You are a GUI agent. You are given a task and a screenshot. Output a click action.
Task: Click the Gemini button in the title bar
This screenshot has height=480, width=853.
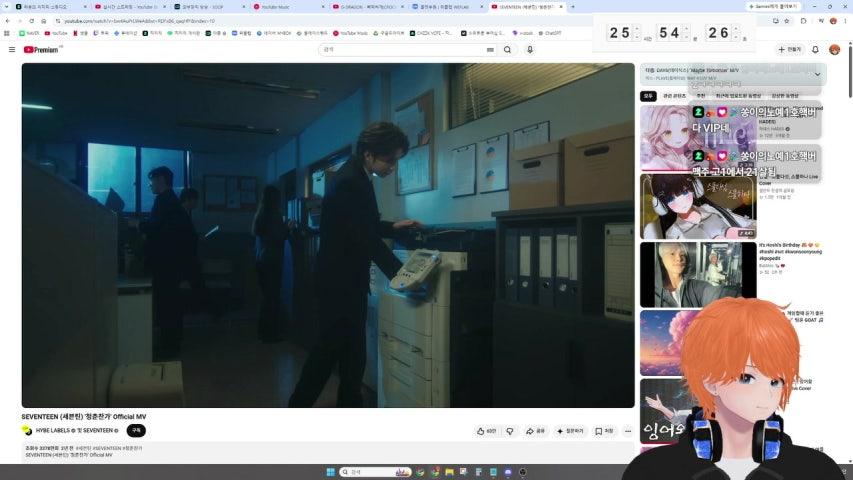tap(773, 7)
